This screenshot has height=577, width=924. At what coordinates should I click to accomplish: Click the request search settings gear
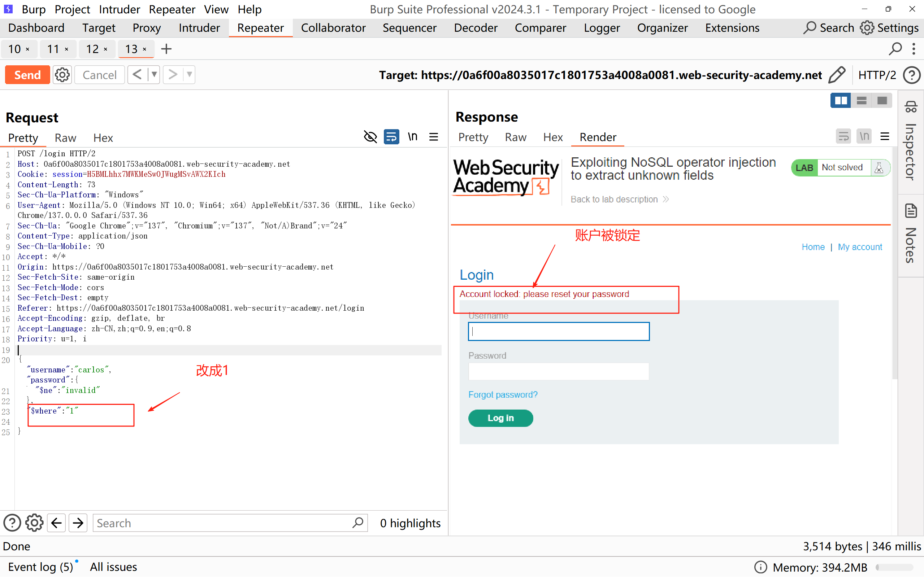(34, 523)
